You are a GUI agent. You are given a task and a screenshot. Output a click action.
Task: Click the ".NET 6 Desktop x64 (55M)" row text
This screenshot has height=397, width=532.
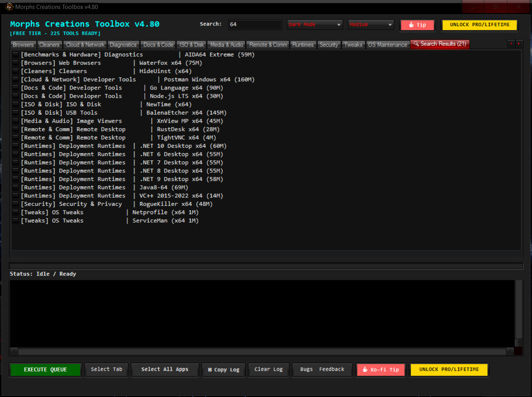tap(181, 154)
